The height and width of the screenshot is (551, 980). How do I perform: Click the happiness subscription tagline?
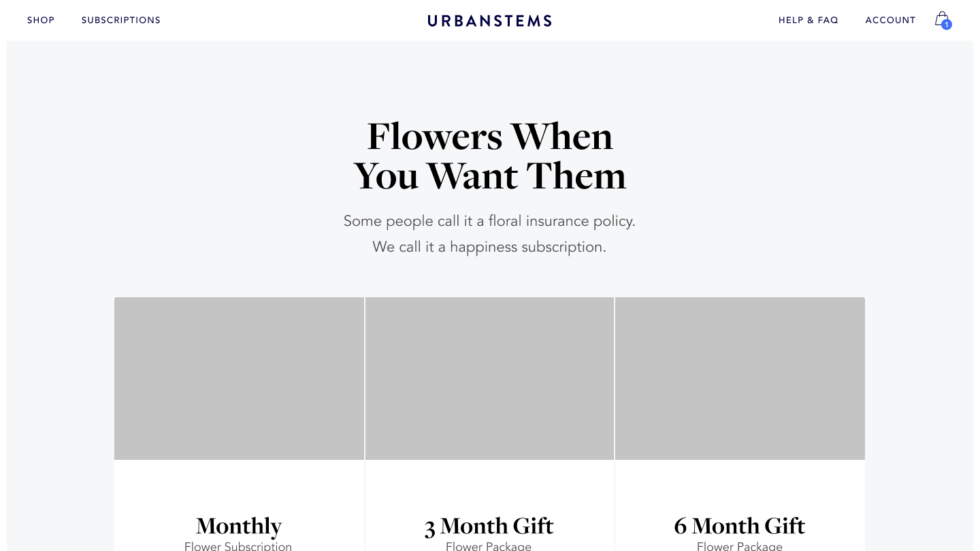pos(489,247)
